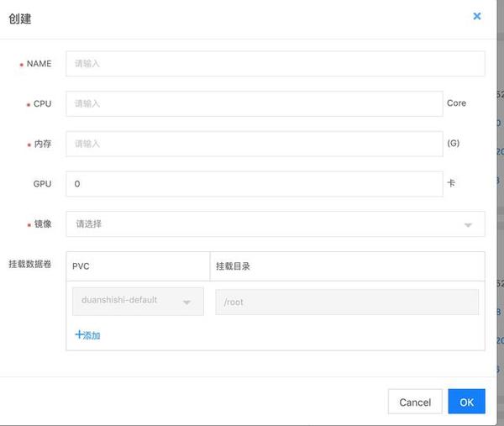Open the duanshishi-default PVC dropdown
The image size is (504, 426).
tap(138, 302)
